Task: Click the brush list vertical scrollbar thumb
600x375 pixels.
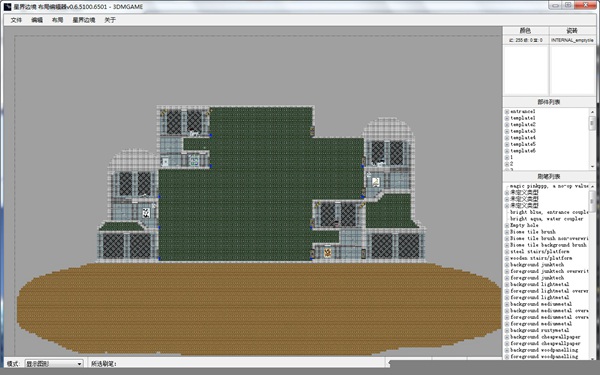Action: coord(592,200)
